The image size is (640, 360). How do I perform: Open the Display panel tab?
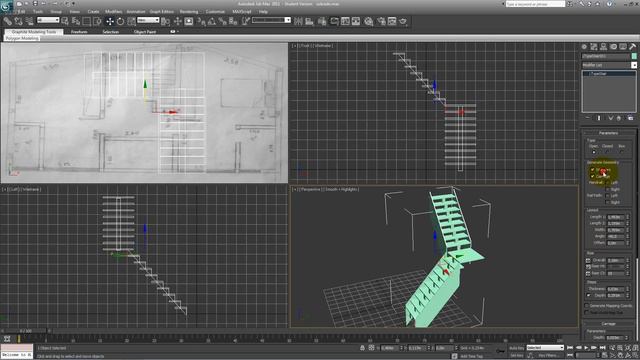pyautogui.click(x=623, y=47)
